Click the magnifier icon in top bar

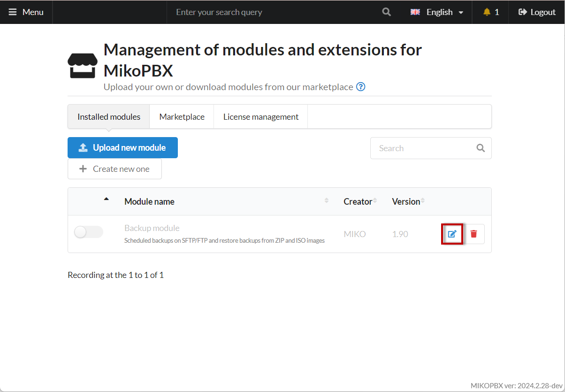(x=386, y=12)
